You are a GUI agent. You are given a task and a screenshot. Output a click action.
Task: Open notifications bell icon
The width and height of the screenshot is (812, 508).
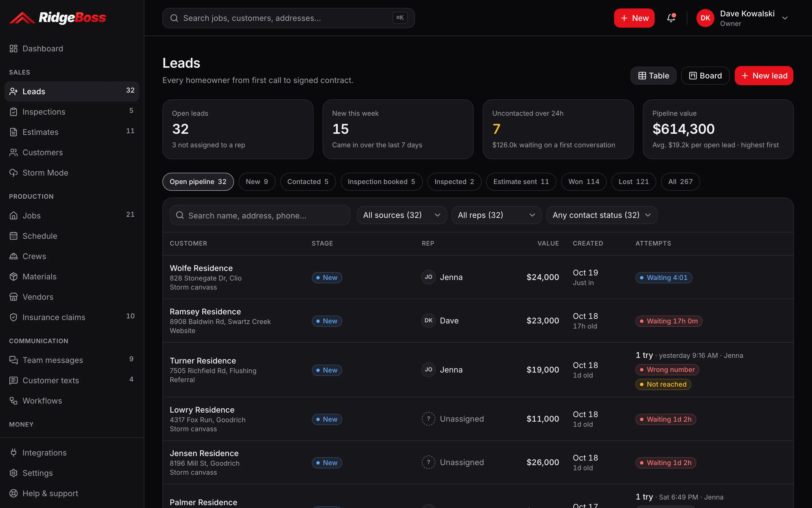click(x=671, y=18)
